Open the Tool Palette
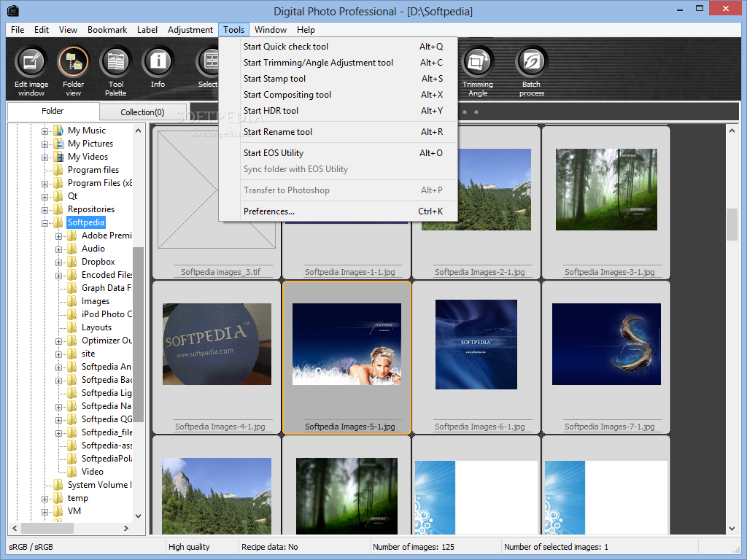Viewport: 747px width, 560px height. 116,71
